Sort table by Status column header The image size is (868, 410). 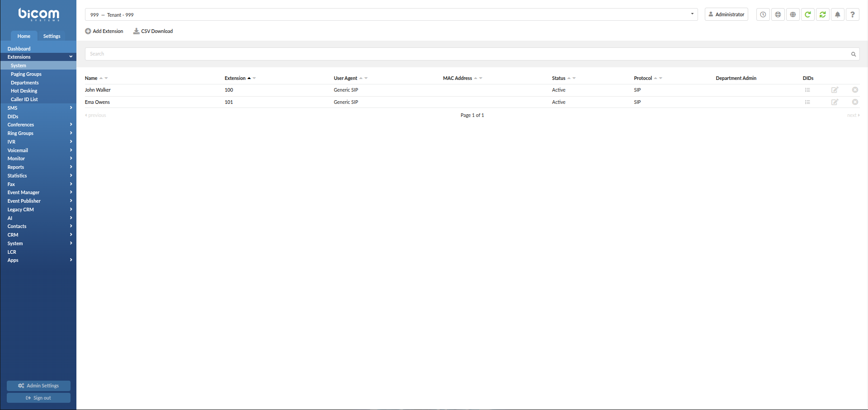[559, 78]
